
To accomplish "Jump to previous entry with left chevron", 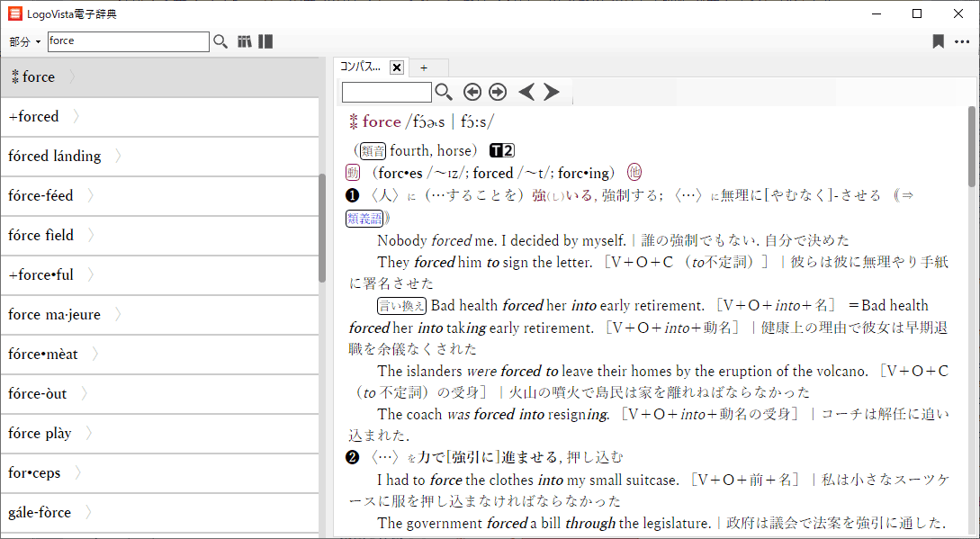I will (526, 92).
